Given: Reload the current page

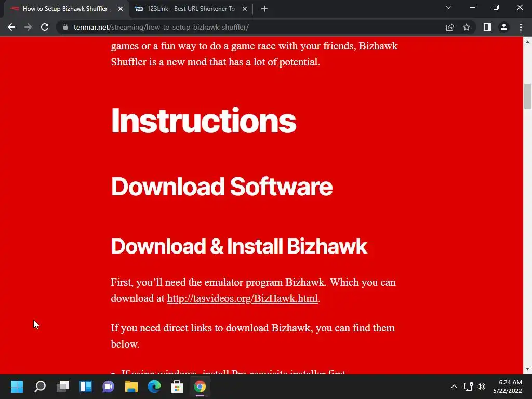Looking at the screenshot, I should point(45,27).
